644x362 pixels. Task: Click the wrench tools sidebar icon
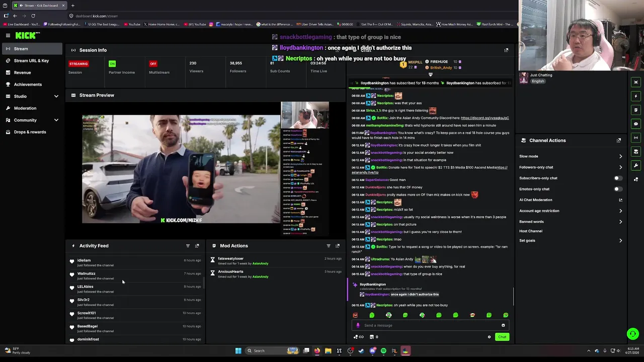pos(636,165)
